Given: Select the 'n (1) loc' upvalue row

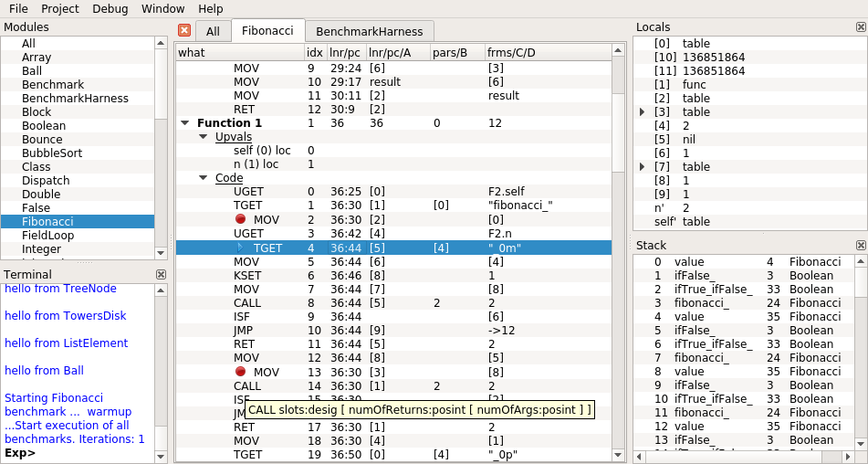Looking at the screenshot, I should (x=393, y=163).
